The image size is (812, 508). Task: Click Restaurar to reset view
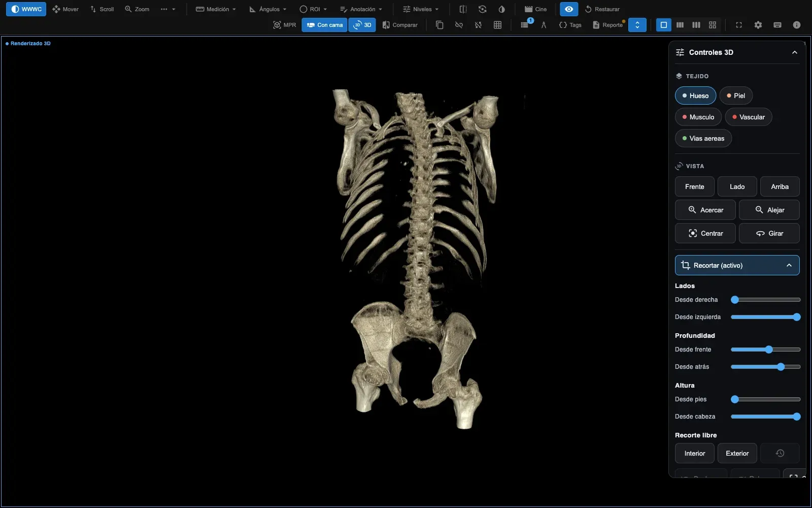pyautogui.click(x=602, y=9)
